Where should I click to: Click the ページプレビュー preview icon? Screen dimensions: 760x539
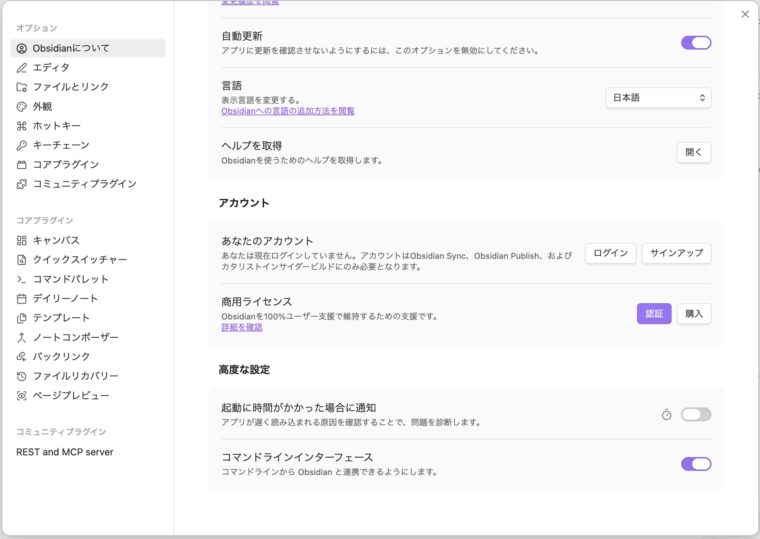click(22, 396)
